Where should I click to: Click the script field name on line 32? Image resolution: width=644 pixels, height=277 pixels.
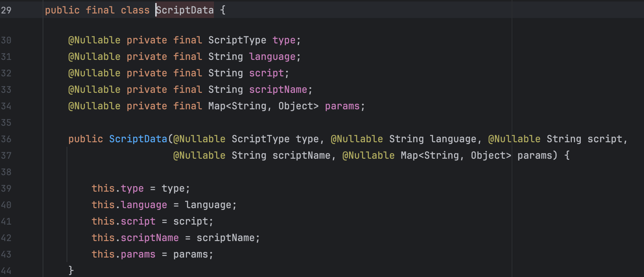[x=266, y=73]
